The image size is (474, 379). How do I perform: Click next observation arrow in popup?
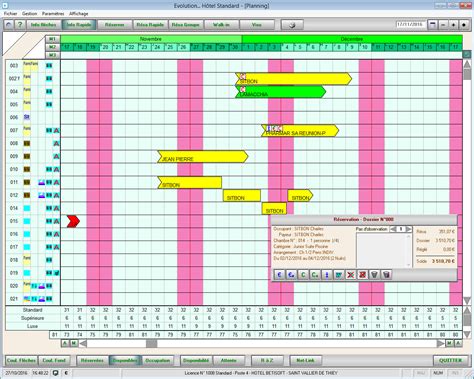(409, 229)
